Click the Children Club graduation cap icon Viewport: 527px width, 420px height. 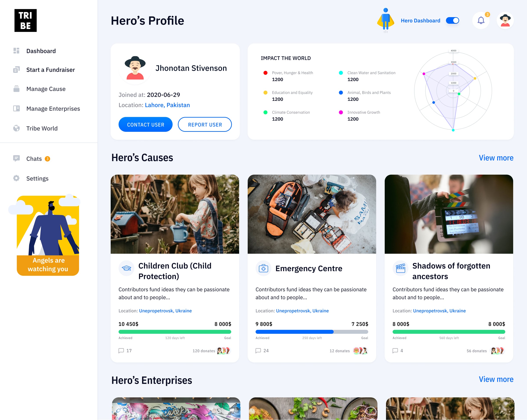(x=126, y=268)
